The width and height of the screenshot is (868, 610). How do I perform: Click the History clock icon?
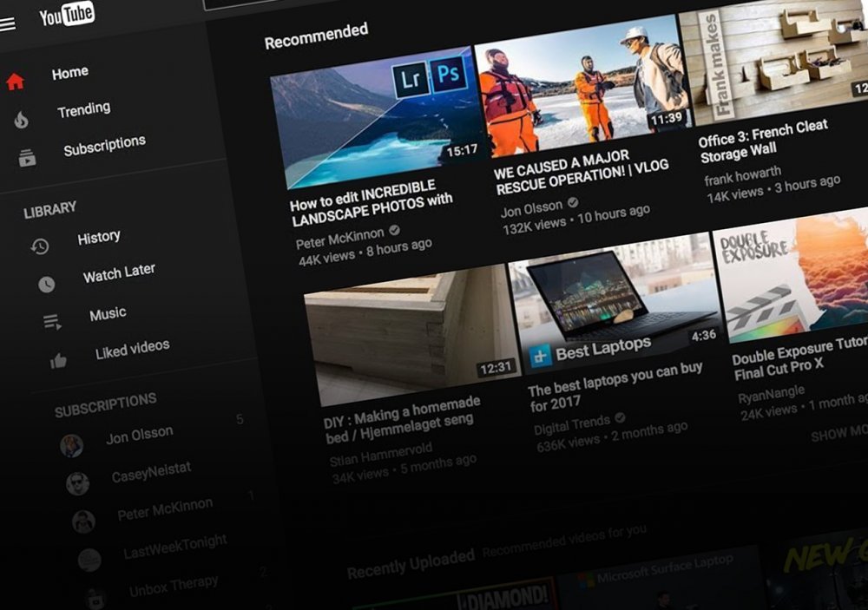[x=40, y=246]
